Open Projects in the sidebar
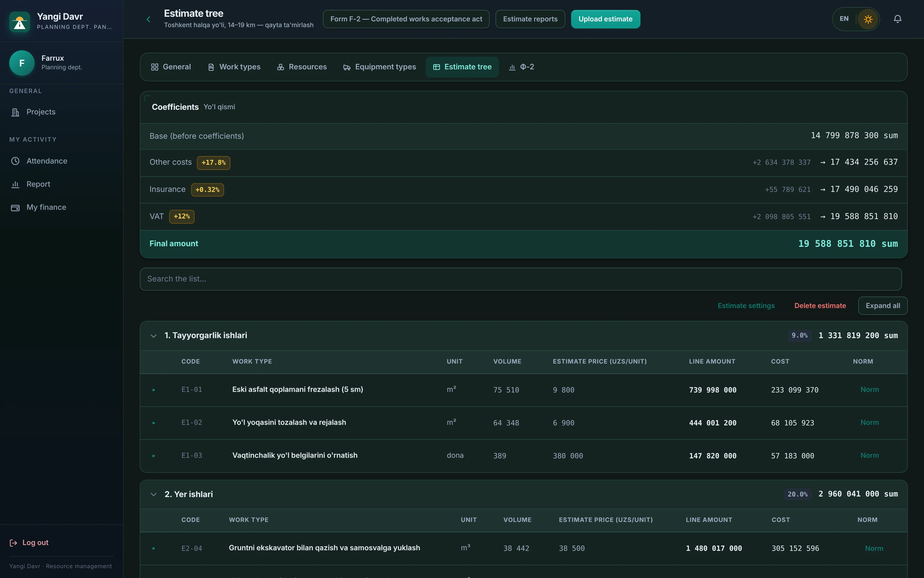The width and height of the screenshot is (924, 578). click(62, 112)
